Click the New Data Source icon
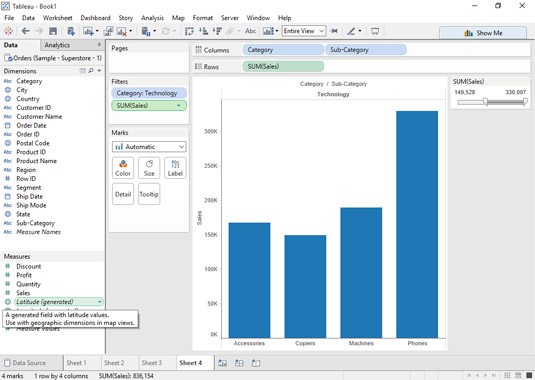535x380 pixels. (71, 31)
